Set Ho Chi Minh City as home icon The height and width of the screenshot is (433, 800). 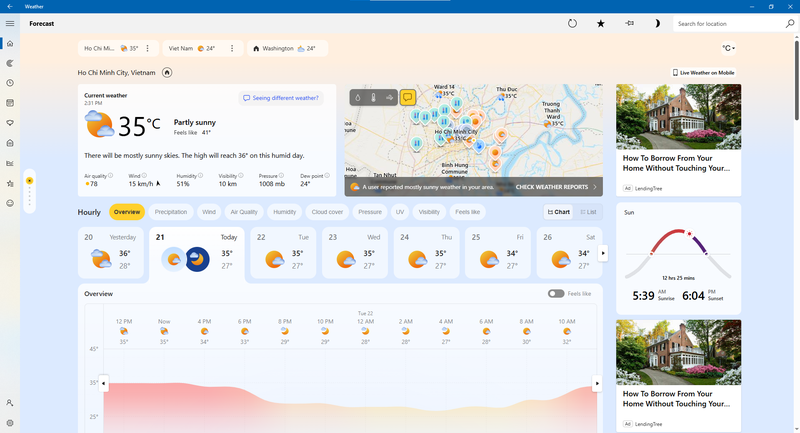167,72
